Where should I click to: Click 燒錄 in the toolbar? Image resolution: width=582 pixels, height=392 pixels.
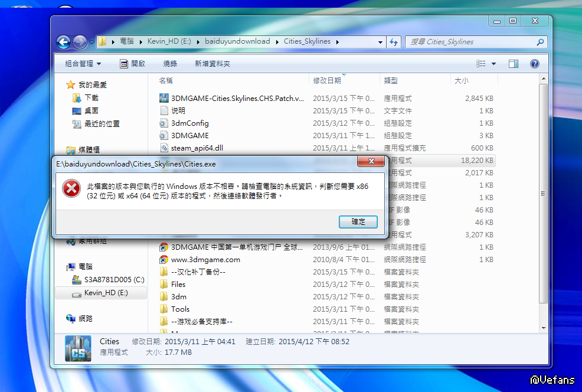[x=170, y=64]
